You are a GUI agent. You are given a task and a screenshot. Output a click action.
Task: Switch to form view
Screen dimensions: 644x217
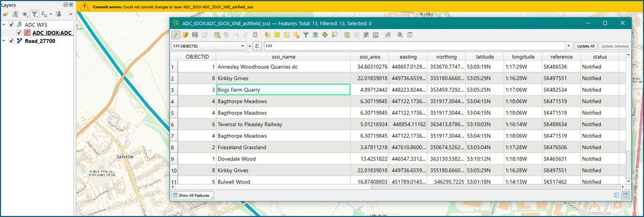pos(616,195)
